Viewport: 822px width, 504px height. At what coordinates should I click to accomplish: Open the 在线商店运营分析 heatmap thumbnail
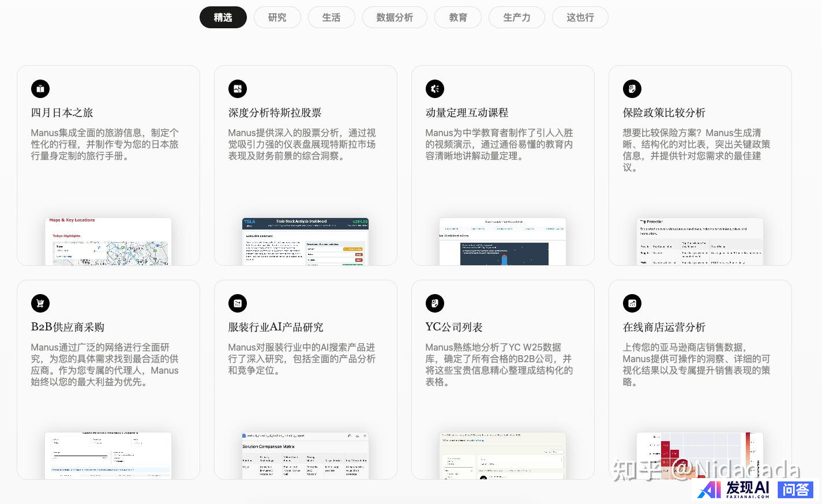pos(700,455)
